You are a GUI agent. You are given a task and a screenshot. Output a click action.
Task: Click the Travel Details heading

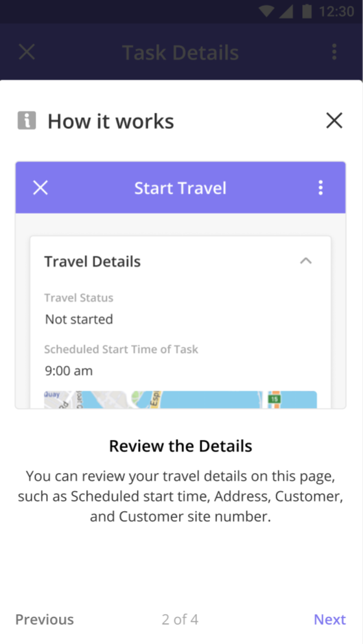point(93,261)
